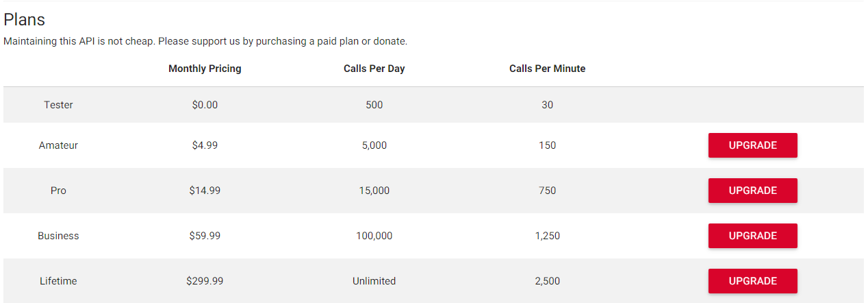The width and height of the screenshot is (868, 303).
Task: Click the Upgrade button for Amateur plan
Action: point(752,145)
